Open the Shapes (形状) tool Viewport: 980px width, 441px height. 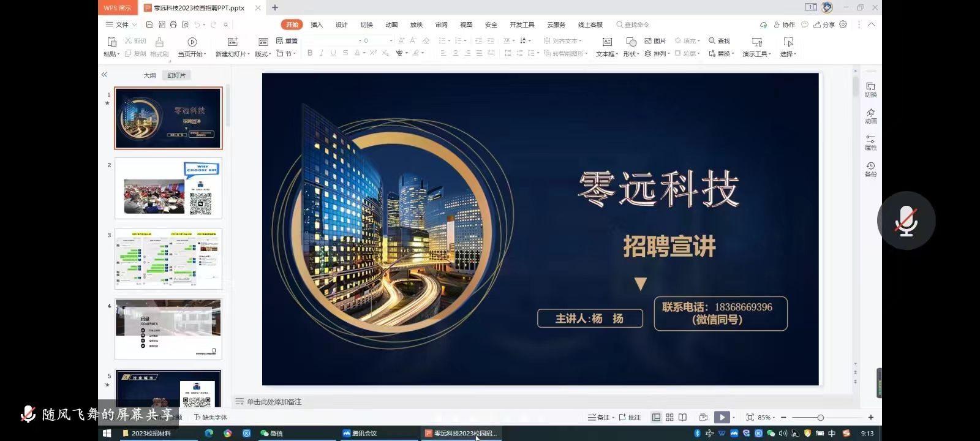[631, 42]
